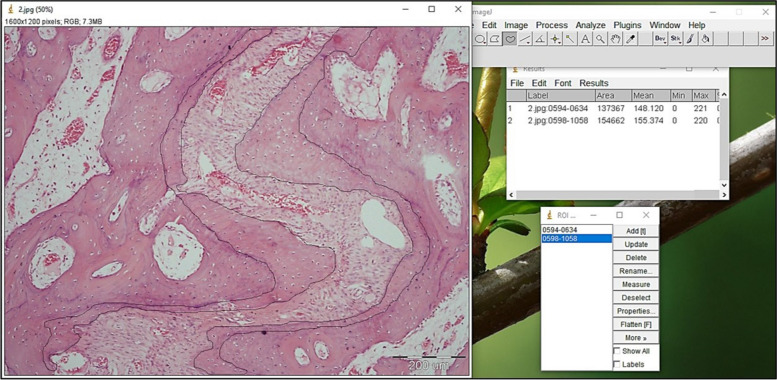
Task: Maximize the ROI Manager window
Action: (619, 215)
